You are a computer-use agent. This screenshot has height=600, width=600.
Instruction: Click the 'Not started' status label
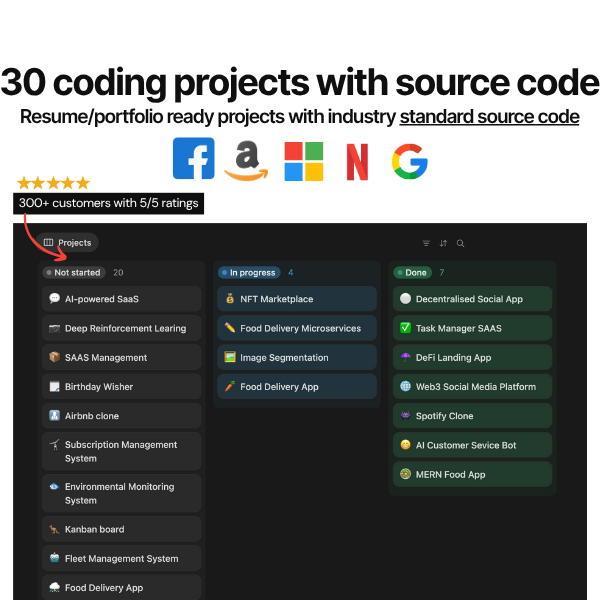pyautogui.click(x=74, y=272)
